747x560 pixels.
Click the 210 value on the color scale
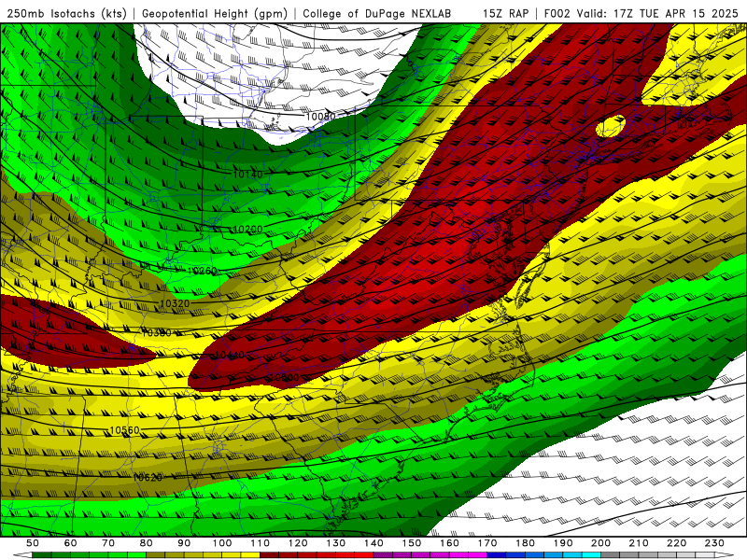[x=639, y=543]
